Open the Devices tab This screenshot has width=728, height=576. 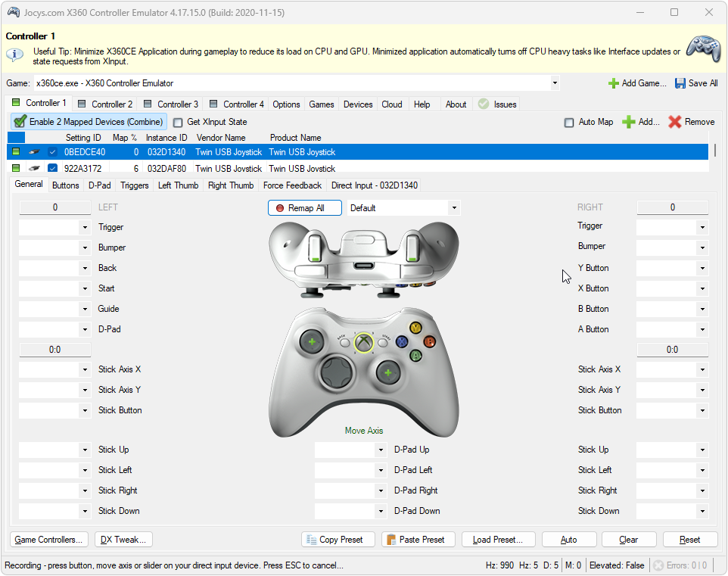click(358, 104)
